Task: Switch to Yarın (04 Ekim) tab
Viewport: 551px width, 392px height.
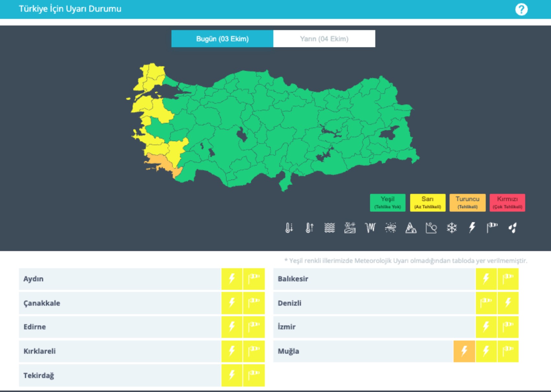Action: (324, 39)
